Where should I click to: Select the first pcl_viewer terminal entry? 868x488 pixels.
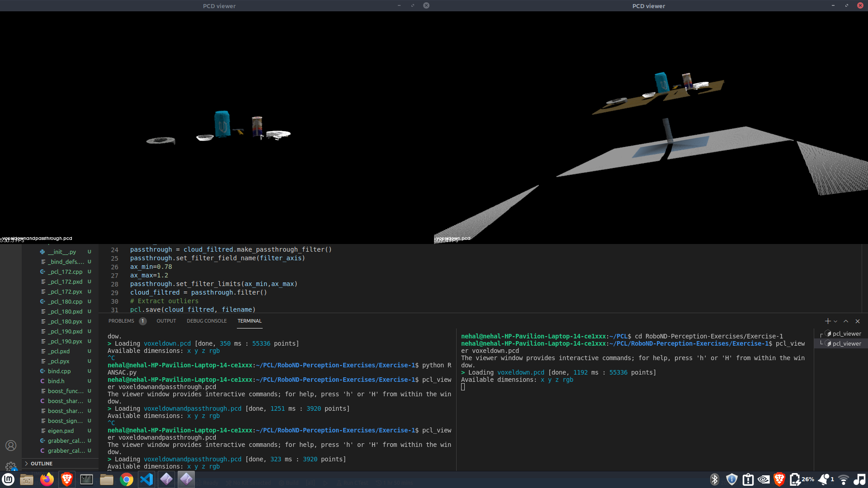click(846, 333)
